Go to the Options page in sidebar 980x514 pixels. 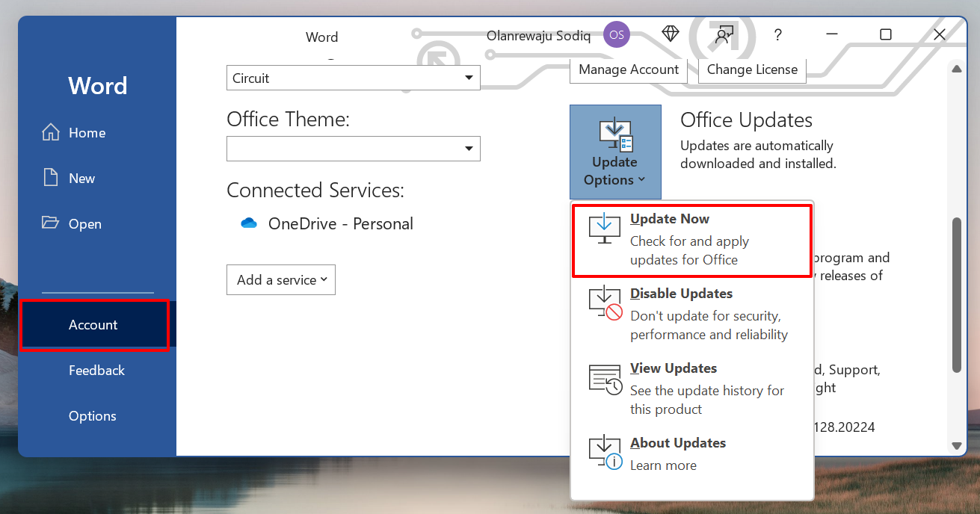pos(93,416)
